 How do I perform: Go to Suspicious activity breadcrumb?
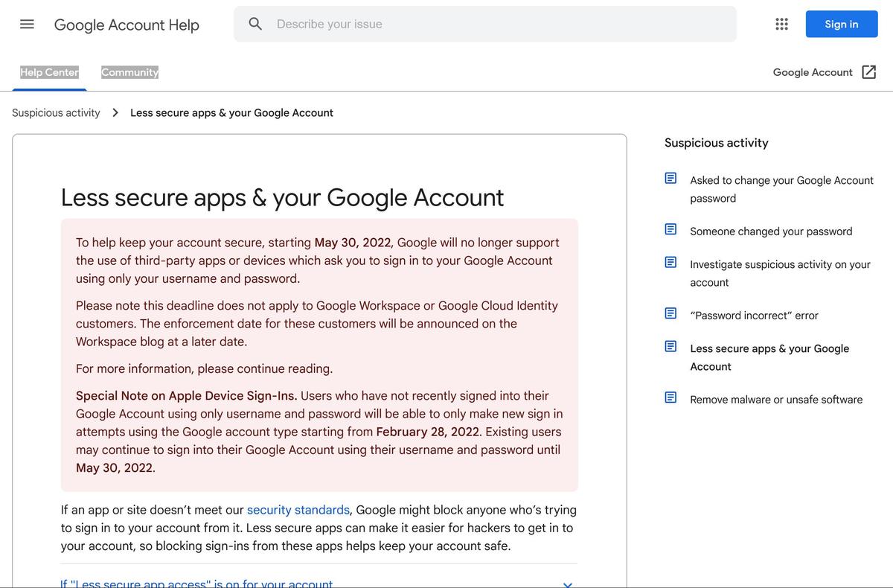56,112
